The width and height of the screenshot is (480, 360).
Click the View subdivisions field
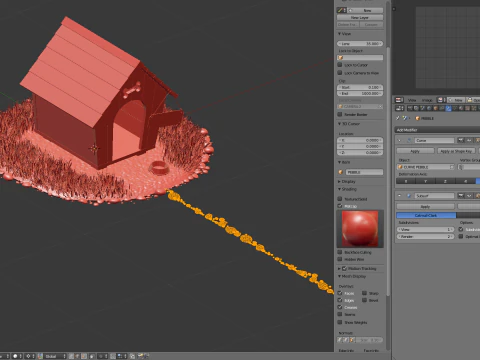coord(425,229)
